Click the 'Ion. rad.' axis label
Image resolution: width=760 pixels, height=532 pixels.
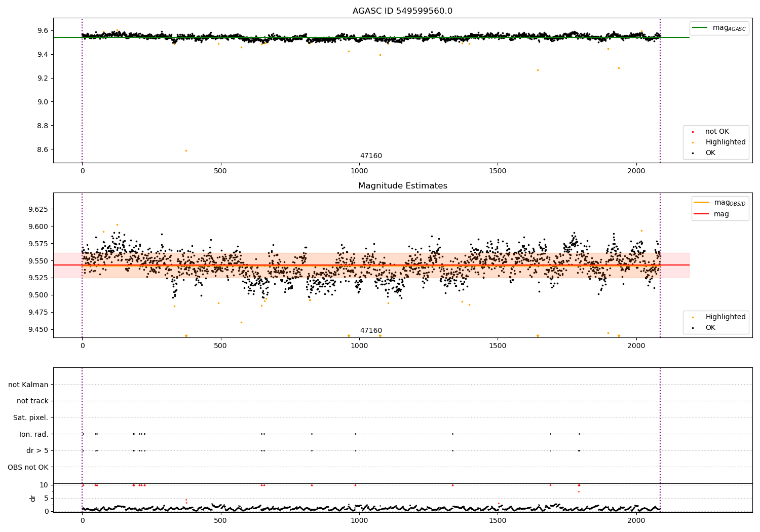pos(34,434)
